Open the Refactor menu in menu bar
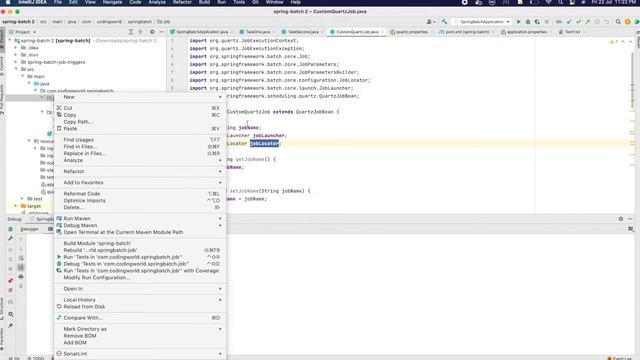 [x=182, y=2]
